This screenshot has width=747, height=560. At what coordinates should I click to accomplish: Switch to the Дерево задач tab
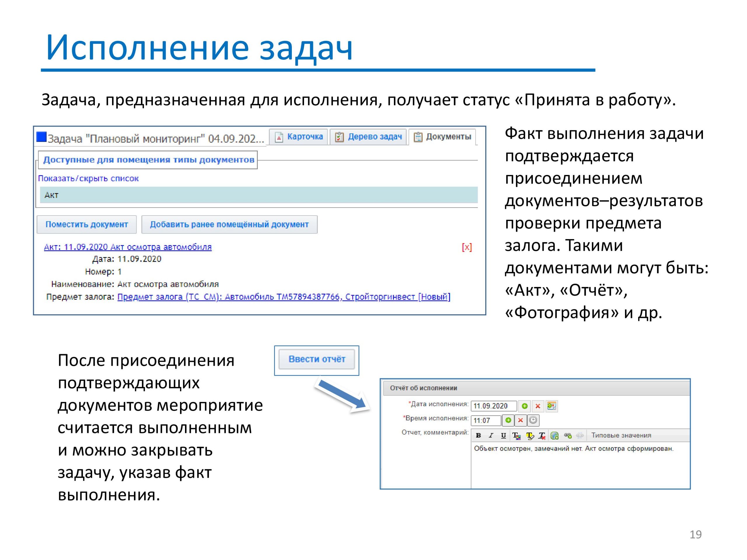coord(368,137)
